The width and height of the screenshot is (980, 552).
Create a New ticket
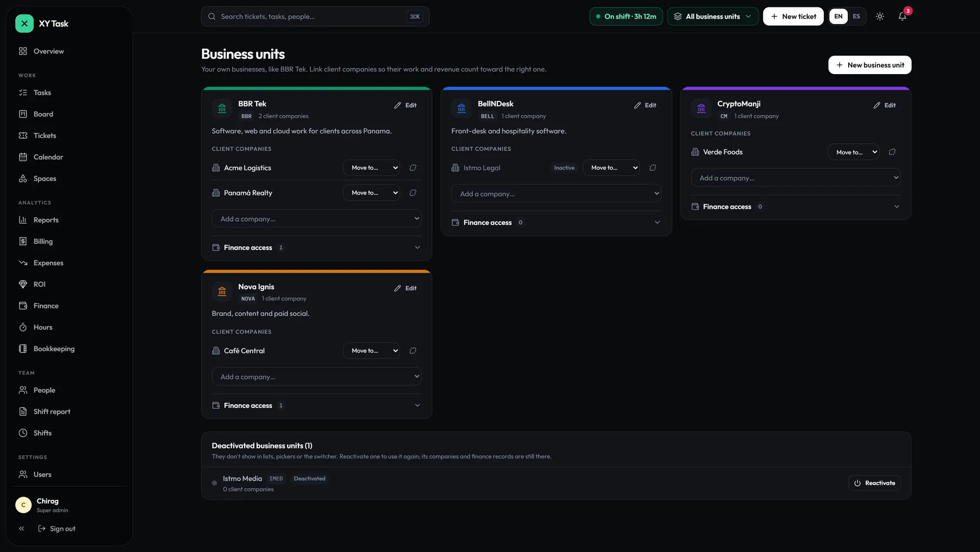point(793,17)
